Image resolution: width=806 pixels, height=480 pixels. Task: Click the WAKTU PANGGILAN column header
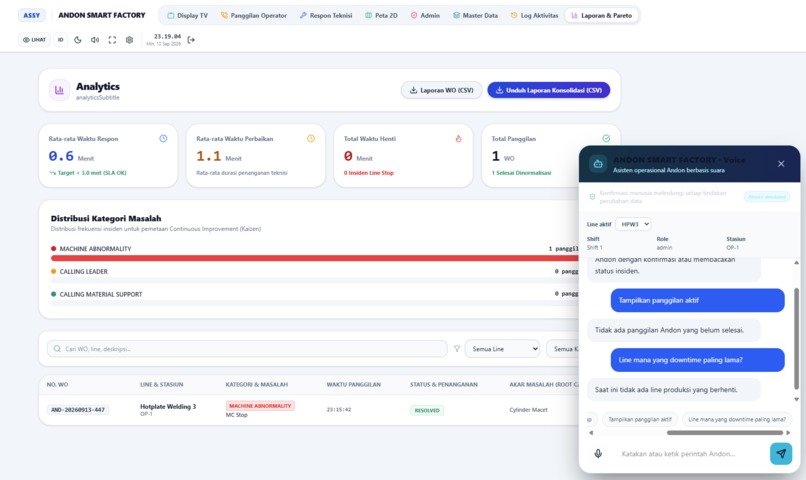[x=354, y=384]
